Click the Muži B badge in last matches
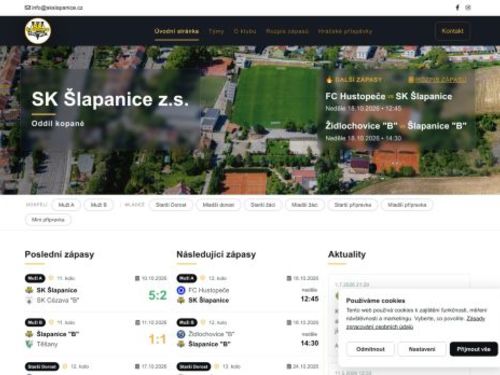Screen dimensions: 500x375 pos(35,322)
